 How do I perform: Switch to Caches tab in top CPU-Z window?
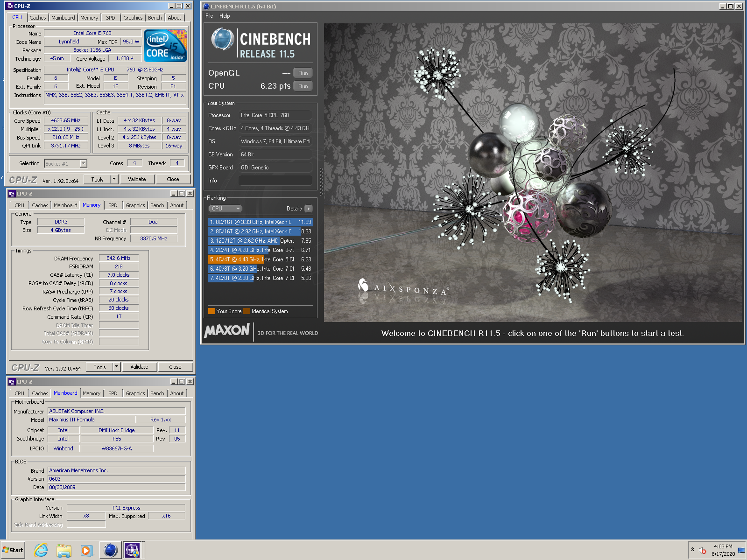(38, 18)
